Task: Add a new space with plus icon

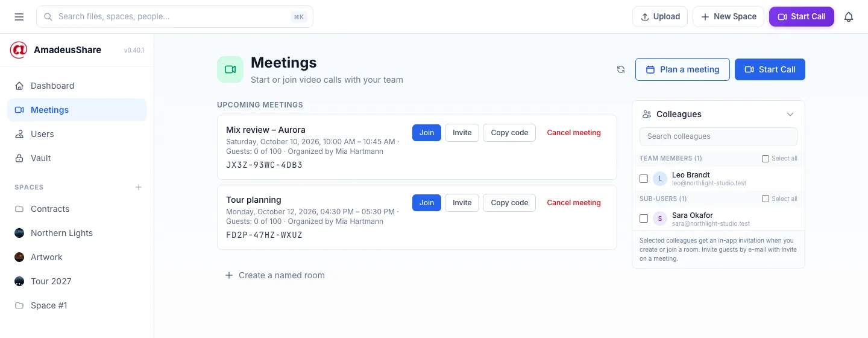Action: [x=139, y=187]
